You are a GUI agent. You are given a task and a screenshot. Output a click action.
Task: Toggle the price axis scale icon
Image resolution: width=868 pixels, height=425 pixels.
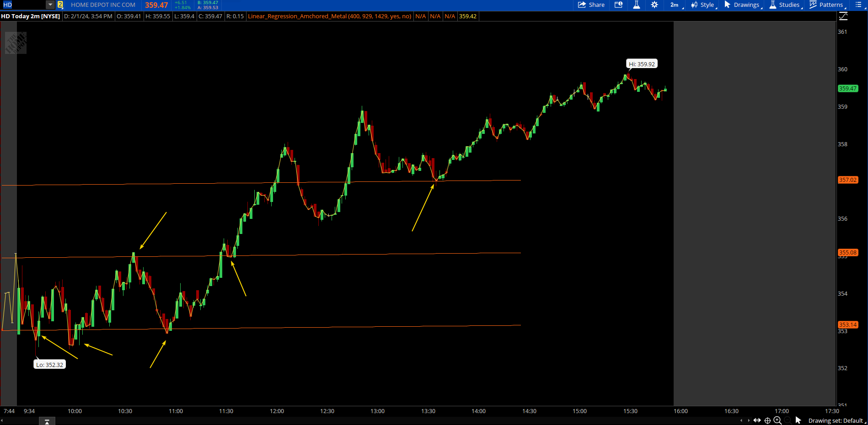[843, 16]
